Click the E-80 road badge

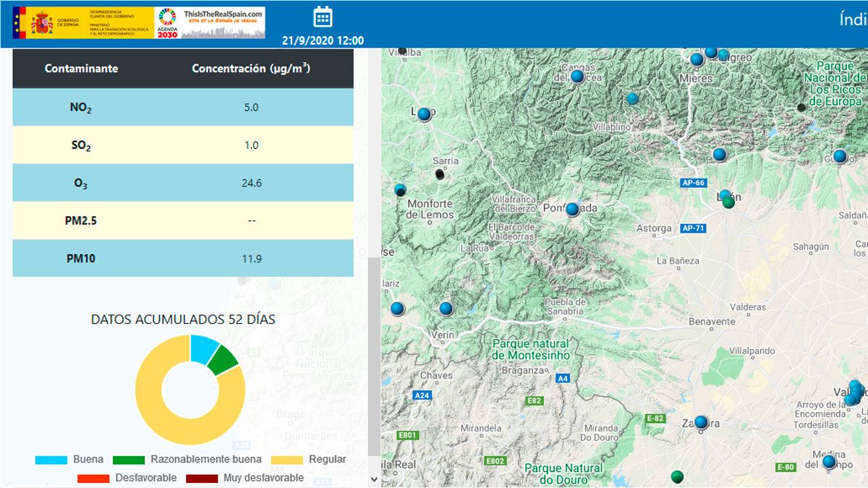786,467
